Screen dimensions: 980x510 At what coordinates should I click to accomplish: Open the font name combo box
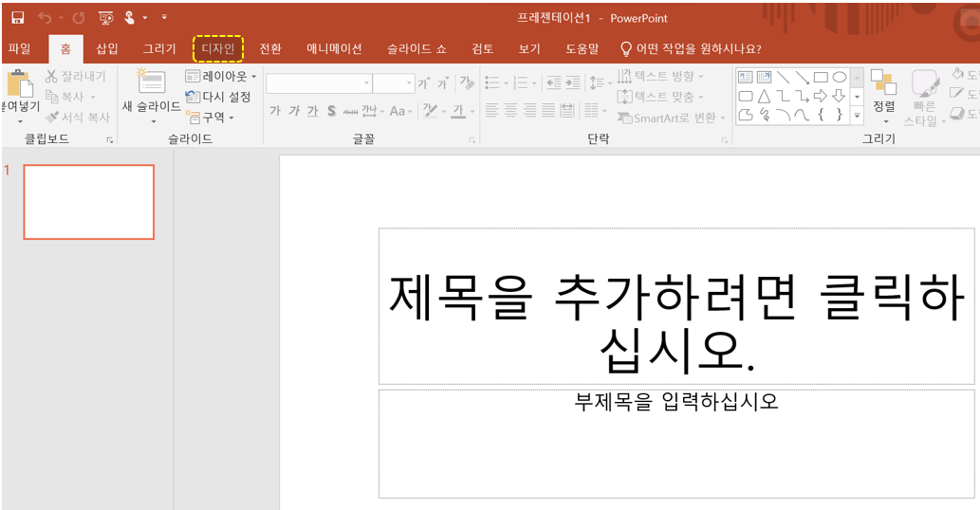point(319,83)
